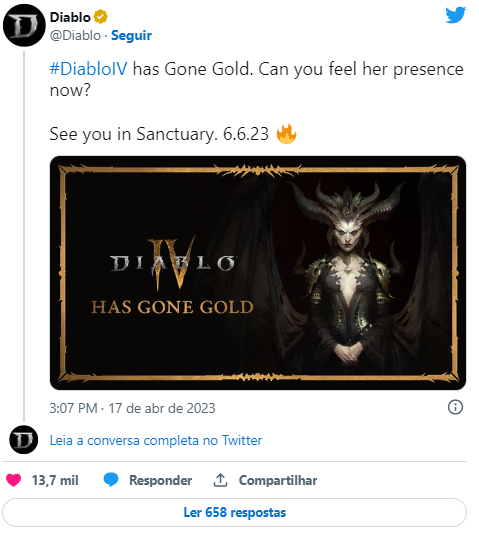Open the Diablo IV Has Gone Gold image
Image resolution: width=479 pixels, height=537 pixels.
[x=258, y=273]
